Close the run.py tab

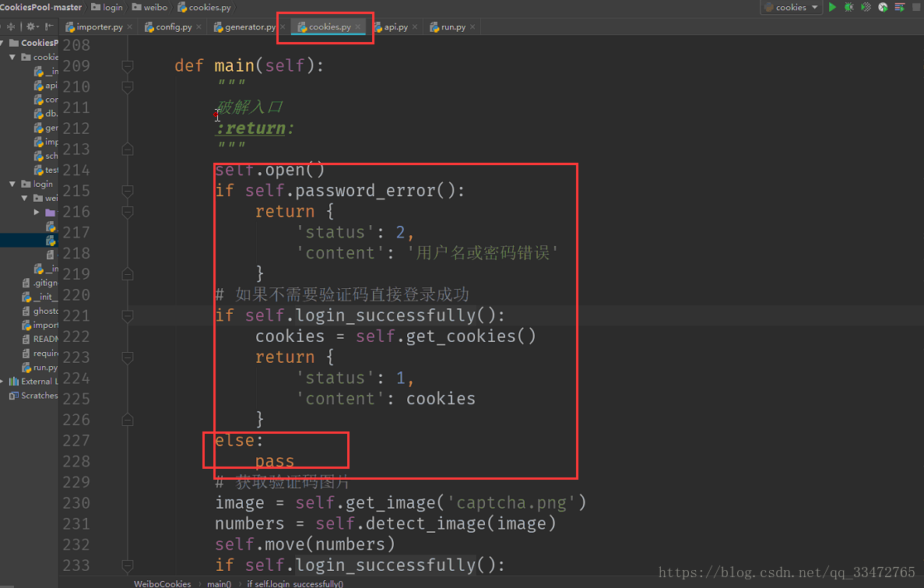coord(473,27)
